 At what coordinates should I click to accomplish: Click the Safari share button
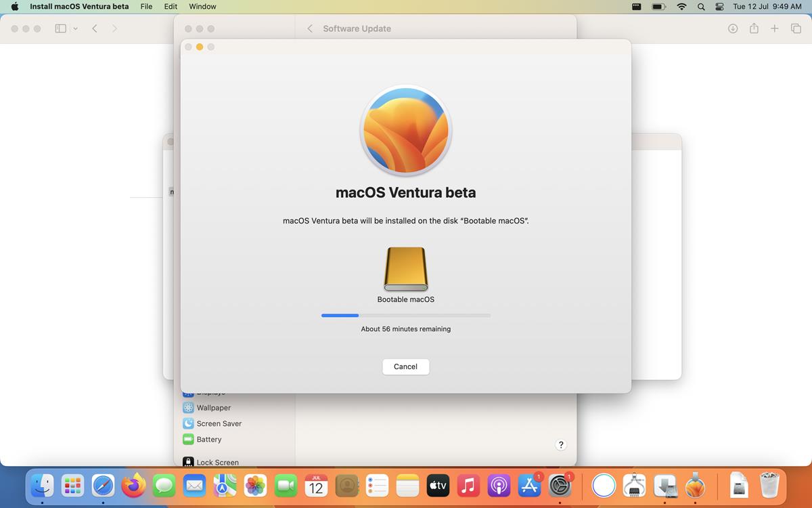tap(754, 28)
